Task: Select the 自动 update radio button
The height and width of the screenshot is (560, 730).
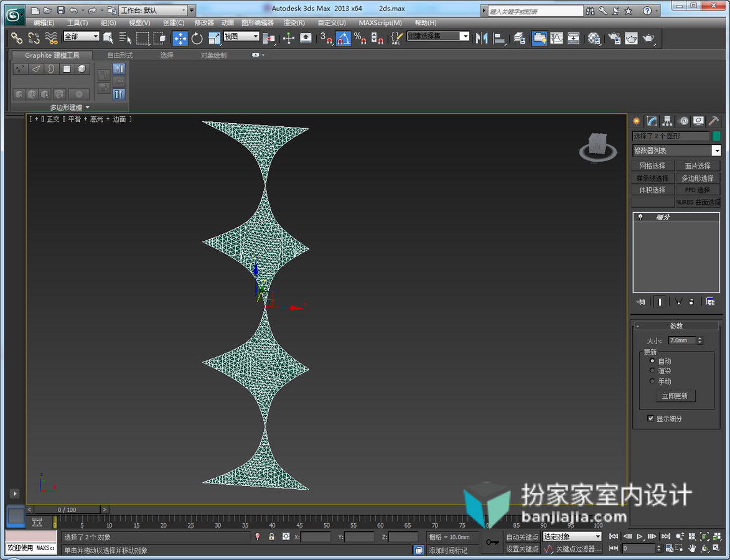Action: coord(652,361)
